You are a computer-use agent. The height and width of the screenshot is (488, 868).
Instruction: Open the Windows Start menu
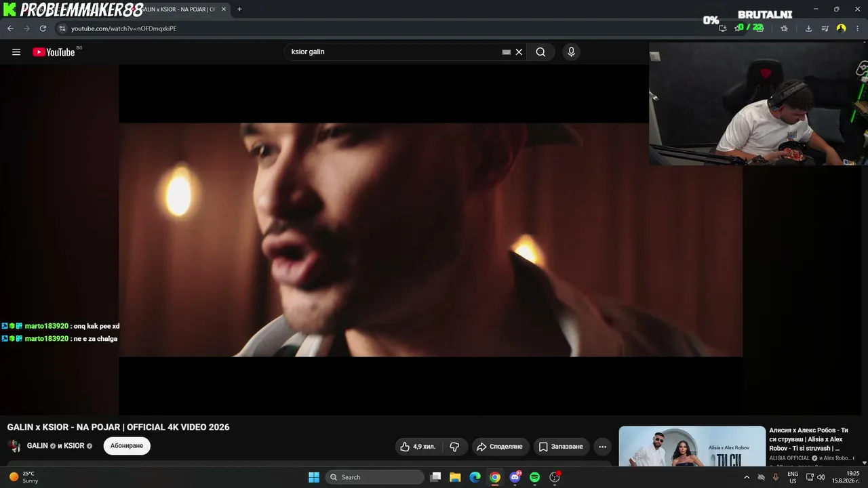[314, 477]
